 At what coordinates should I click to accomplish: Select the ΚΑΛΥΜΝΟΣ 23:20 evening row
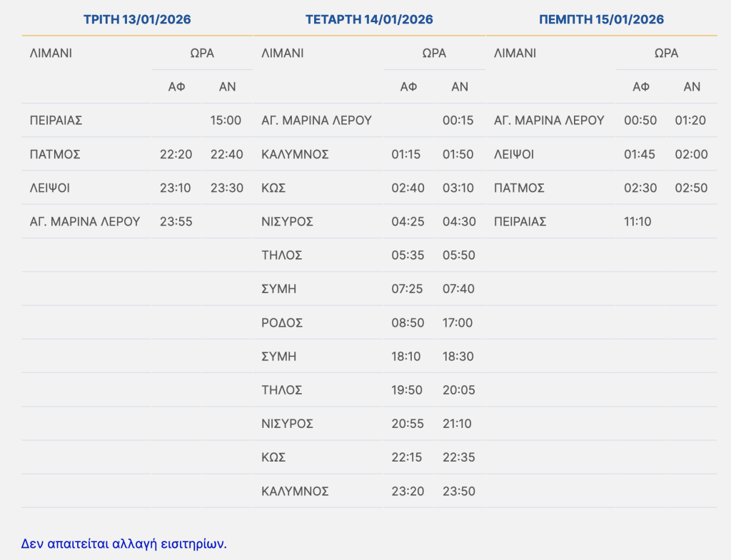point(296,491)
